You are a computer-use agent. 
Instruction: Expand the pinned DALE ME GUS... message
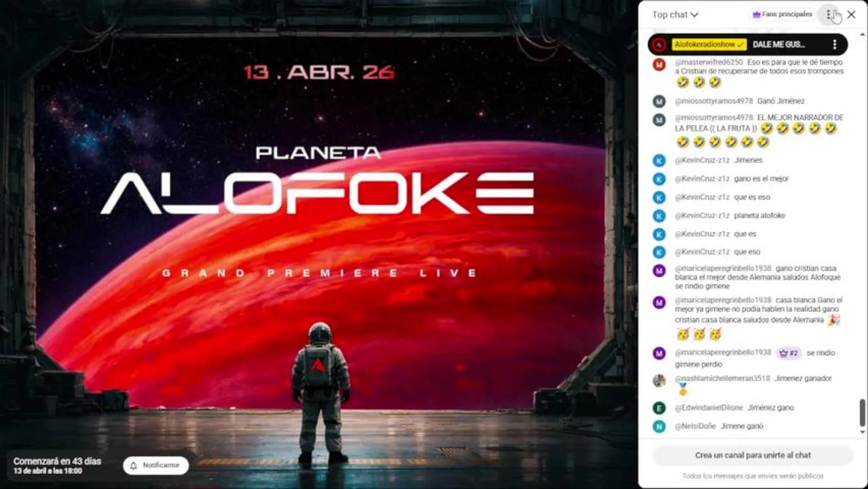(778, 44)
